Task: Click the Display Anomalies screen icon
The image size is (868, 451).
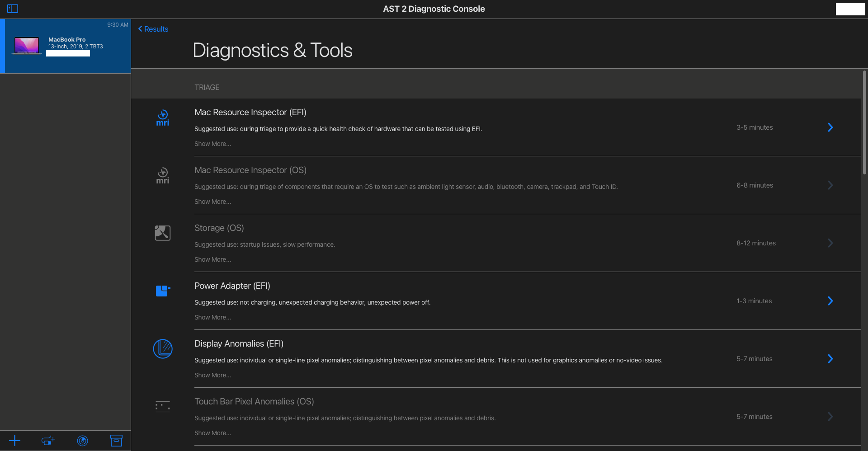Action: click(x=162, y=348)
